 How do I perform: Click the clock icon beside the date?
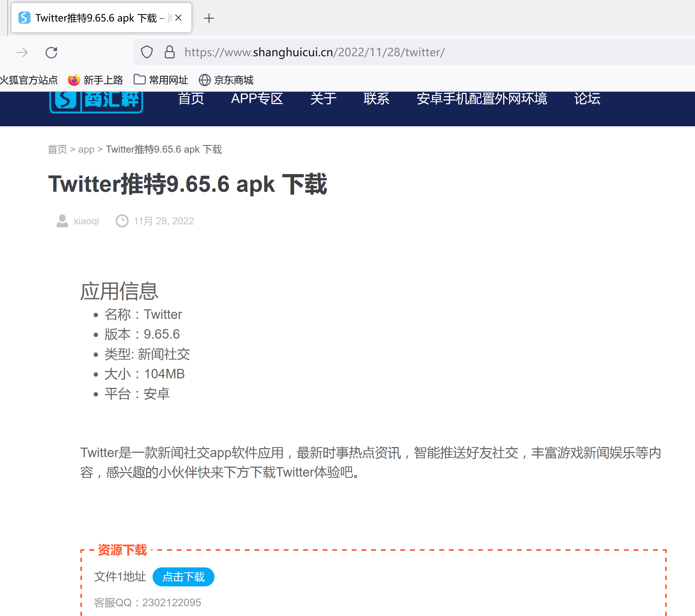click(122, 221)
